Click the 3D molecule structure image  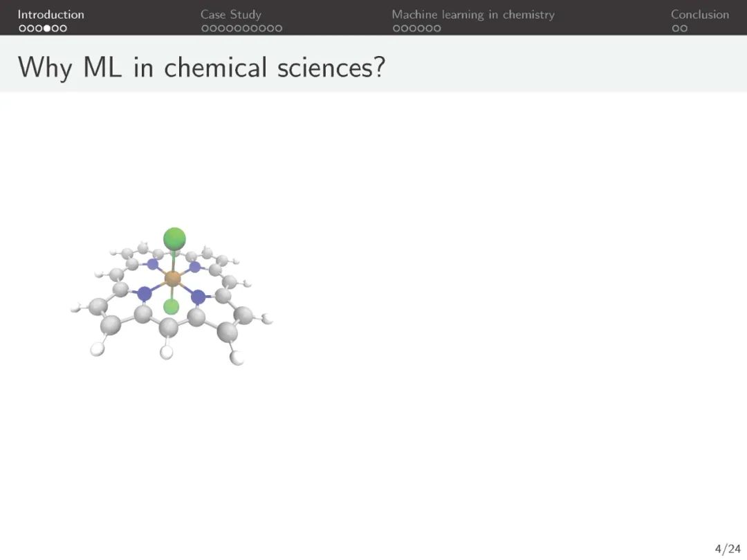172,296
